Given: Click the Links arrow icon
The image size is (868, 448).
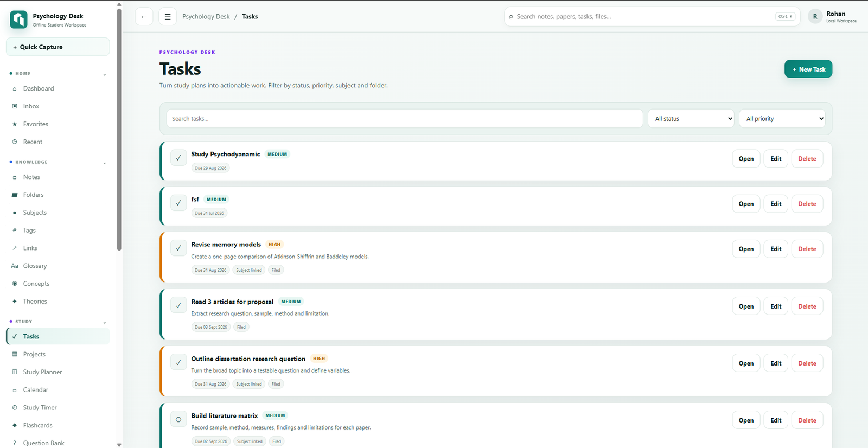Looking at the screenshot, I should tap(15, 248).
